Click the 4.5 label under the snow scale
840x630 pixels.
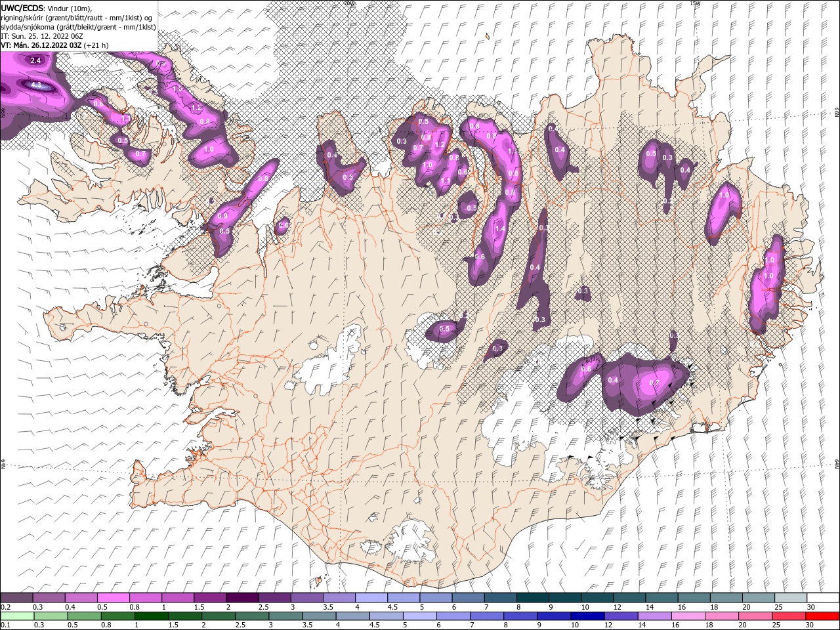pyautogui.click(x=392, y=607)
